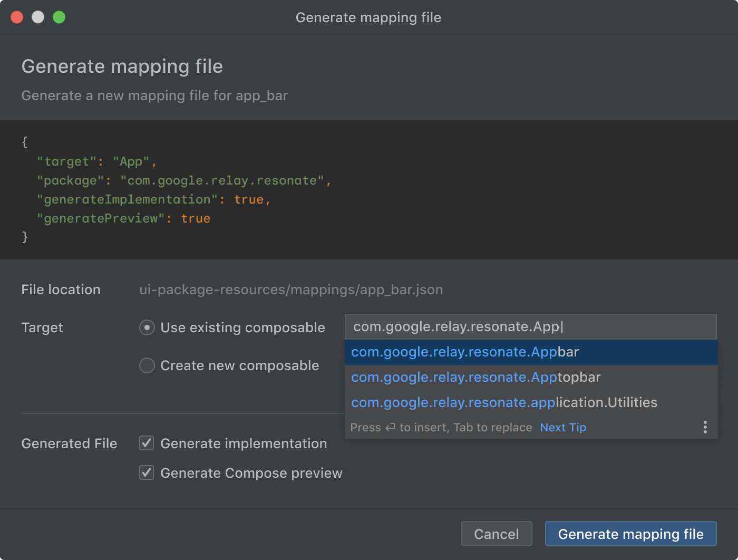Click the file location path app_bar.json

tap(291, 289)
